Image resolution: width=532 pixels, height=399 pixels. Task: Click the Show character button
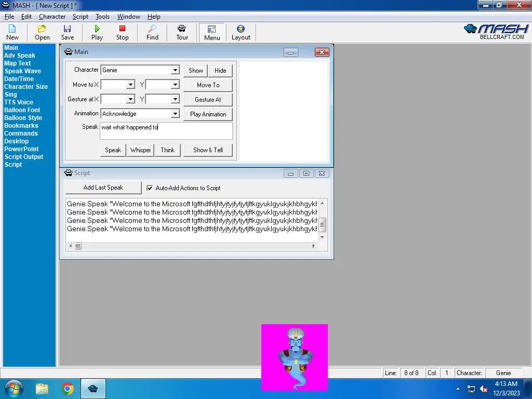(x=196, y=71)
